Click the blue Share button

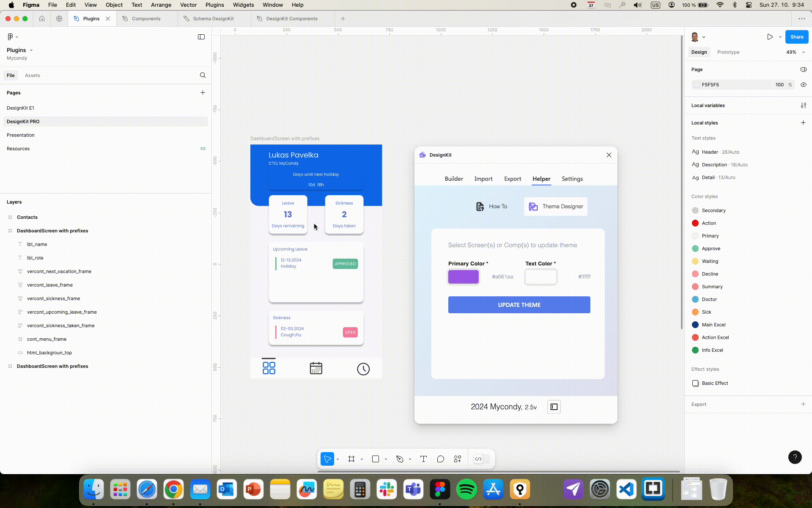pos(796,37)
